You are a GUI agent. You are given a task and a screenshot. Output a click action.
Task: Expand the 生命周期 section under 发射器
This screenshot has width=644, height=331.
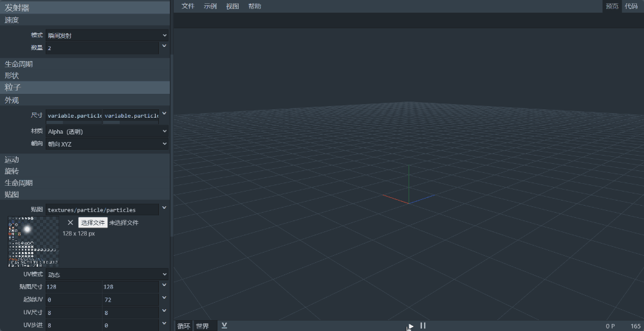coord(85,64)
